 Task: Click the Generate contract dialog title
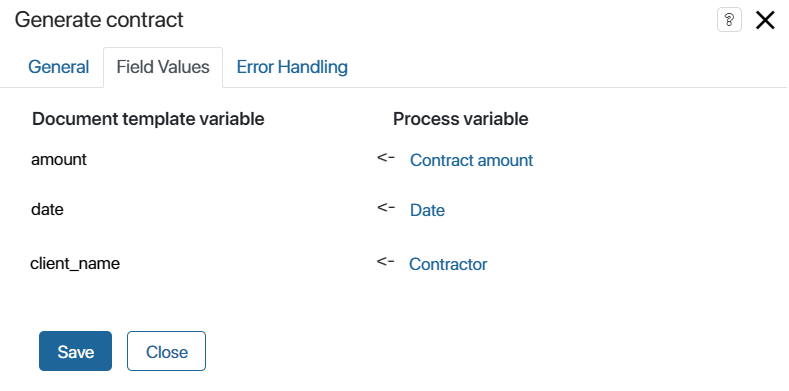click(99, 20)
